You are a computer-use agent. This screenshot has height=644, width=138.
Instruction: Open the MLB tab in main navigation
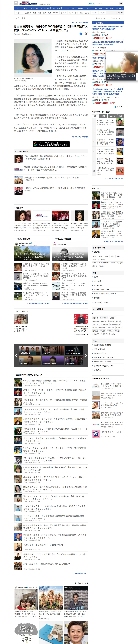tap(59, 8)
